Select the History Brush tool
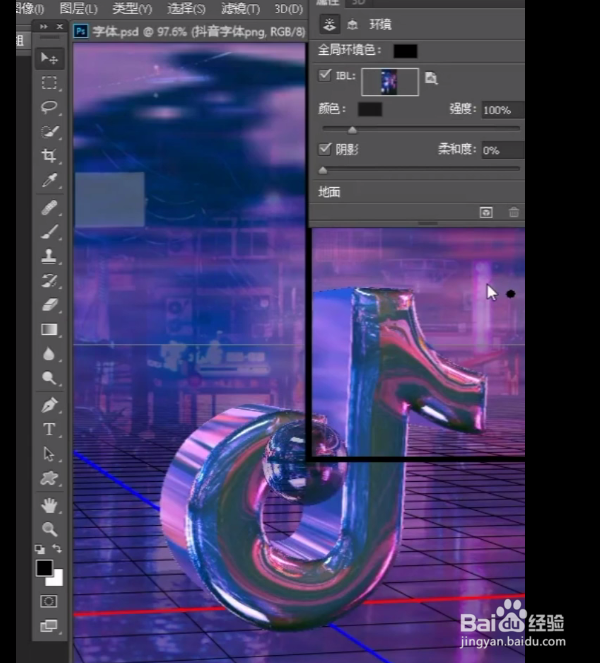600x663 pixels. [x=49, y=280]
